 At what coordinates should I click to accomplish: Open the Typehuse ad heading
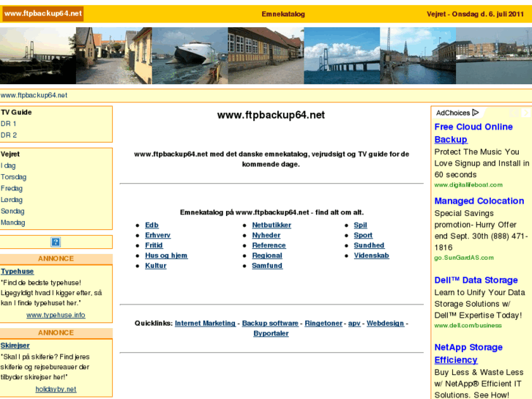18,272
